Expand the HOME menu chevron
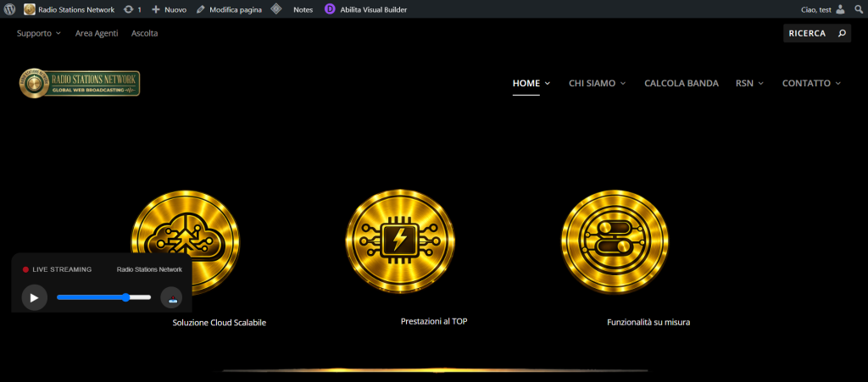The width and height of the screenshot is (868, 382). pos(548,84)
